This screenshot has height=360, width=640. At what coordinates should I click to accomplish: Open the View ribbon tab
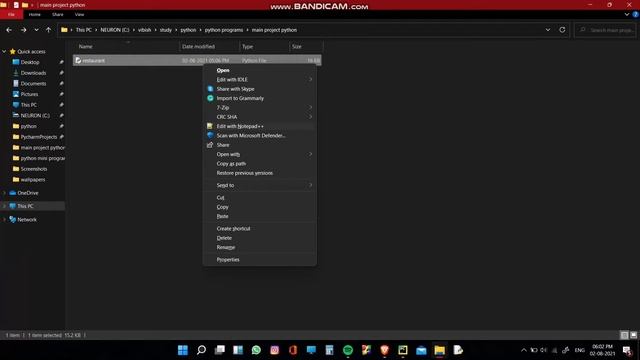click(x=79, y=14)
